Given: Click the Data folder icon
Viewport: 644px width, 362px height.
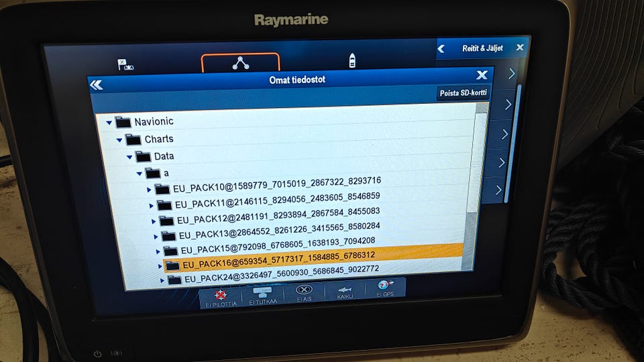Looking at the screenshot, I should click(x=143, y=156).
